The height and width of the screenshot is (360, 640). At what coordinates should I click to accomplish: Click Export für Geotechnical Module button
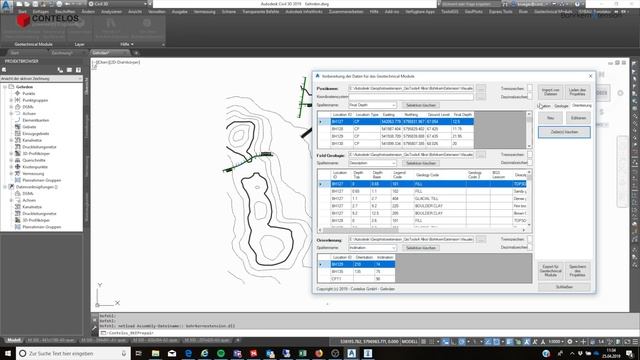click(550, 271)
